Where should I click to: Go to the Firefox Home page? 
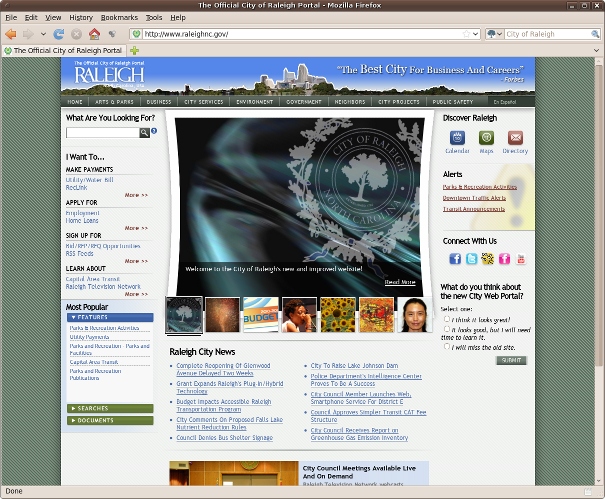(94, 34)
